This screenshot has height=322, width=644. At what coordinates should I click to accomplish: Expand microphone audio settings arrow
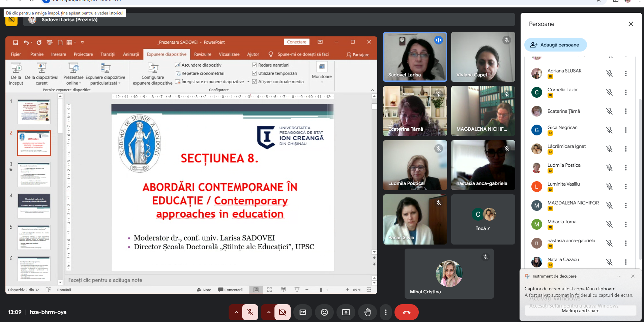pyautogui.click(x=236, y=312)
